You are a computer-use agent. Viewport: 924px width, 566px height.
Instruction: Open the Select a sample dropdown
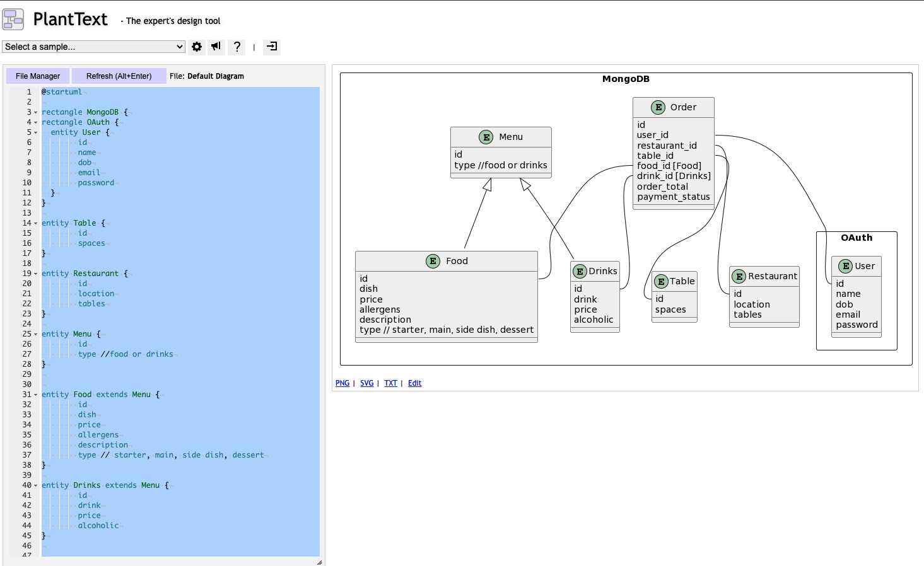pos(93,47)
